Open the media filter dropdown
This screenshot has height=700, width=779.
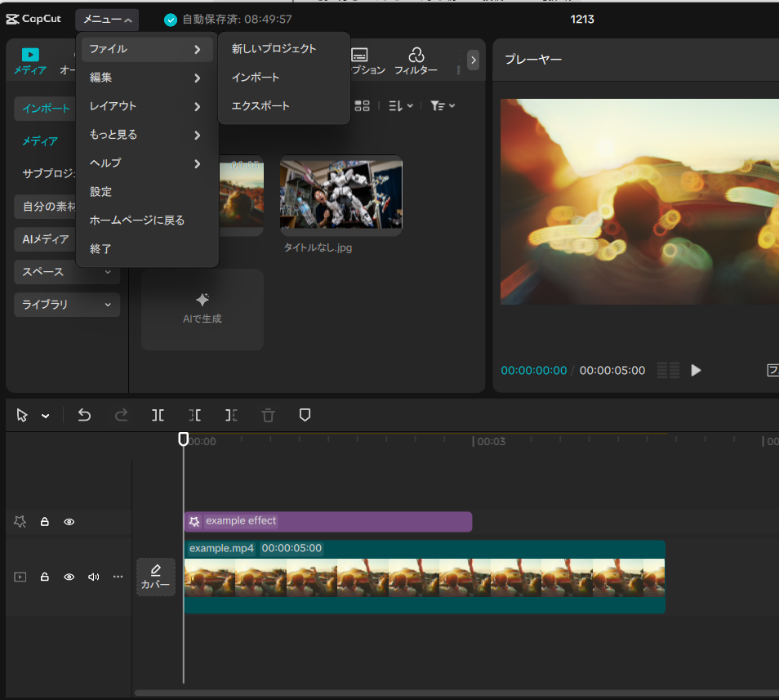coord(443,105)
